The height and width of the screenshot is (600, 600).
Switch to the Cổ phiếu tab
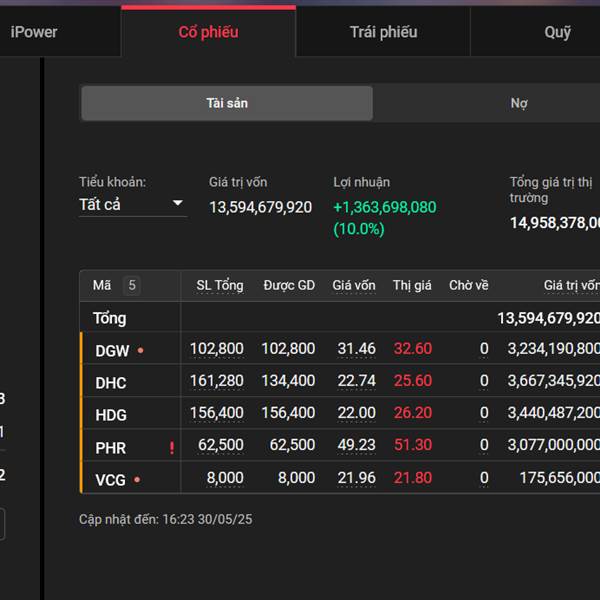(x=209, y=32)
